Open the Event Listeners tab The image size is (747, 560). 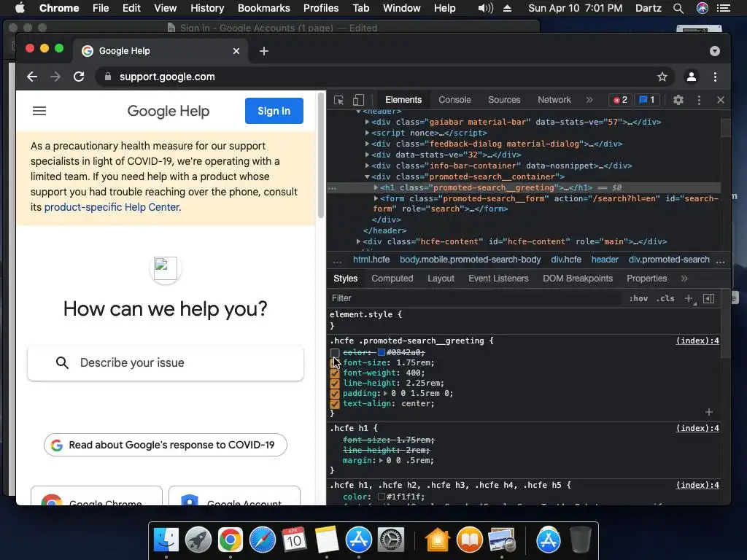[x=498, y=279]
